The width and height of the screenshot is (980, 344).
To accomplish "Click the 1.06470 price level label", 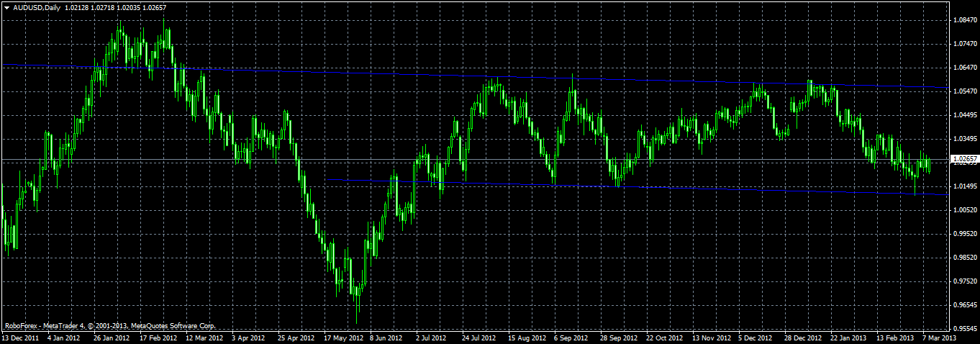I will (x=964, y=68).
